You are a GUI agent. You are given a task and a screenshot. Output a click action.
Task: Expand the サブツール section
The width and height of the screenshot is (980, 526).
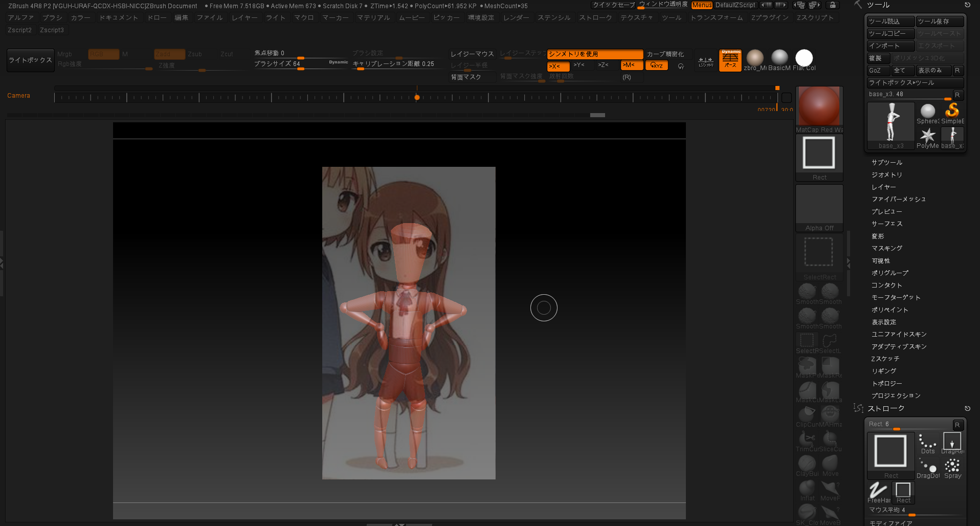click(x=887, y=162)
